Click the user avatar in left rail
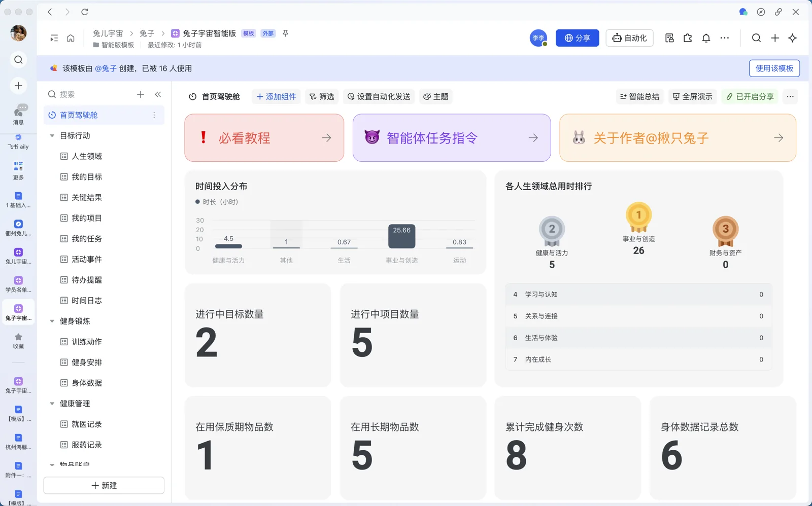812x506 pixels. point(18,33)
